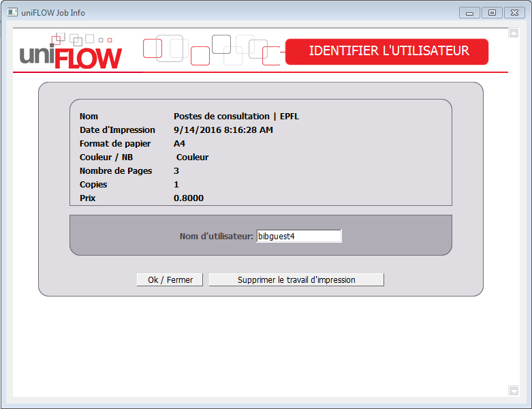
Task: Click the A4 paper format value
Action: 179,144
